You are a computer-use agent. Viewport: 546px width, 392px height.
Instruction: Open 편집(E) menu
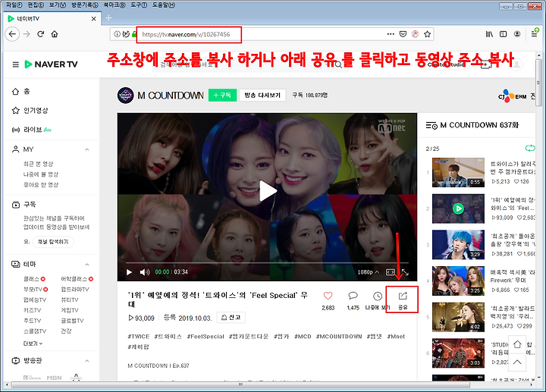(x=36, y=5)
